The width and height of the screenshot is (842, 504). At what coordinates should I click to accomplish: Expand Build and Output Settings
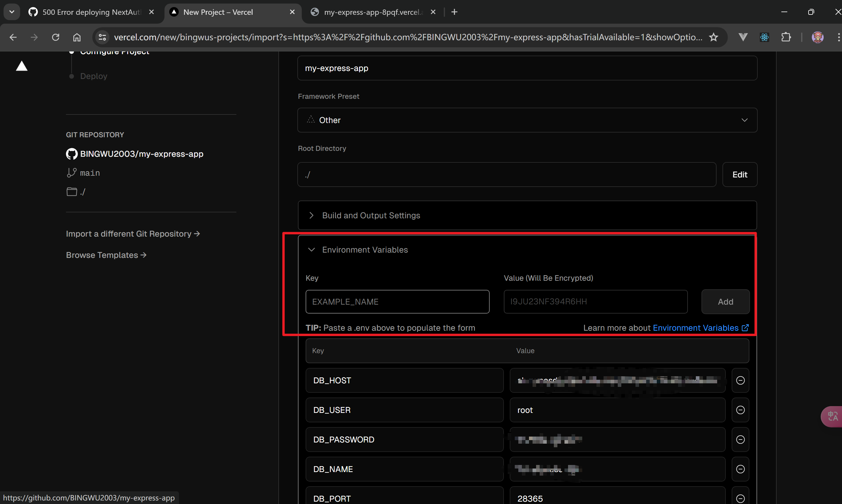(371, 215)
